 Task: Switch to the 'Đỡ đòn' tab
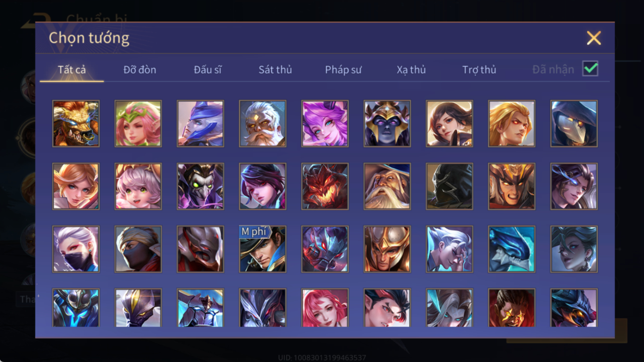click(139, 70)
